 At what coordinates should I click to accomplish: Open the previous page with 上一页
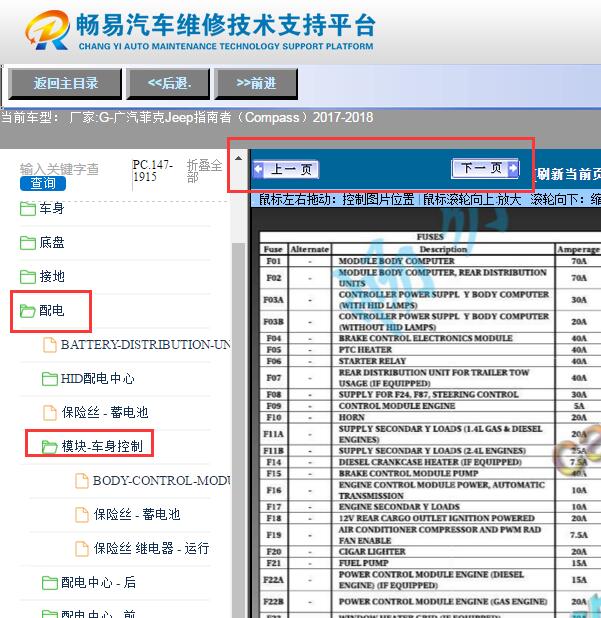pos(286,169)
